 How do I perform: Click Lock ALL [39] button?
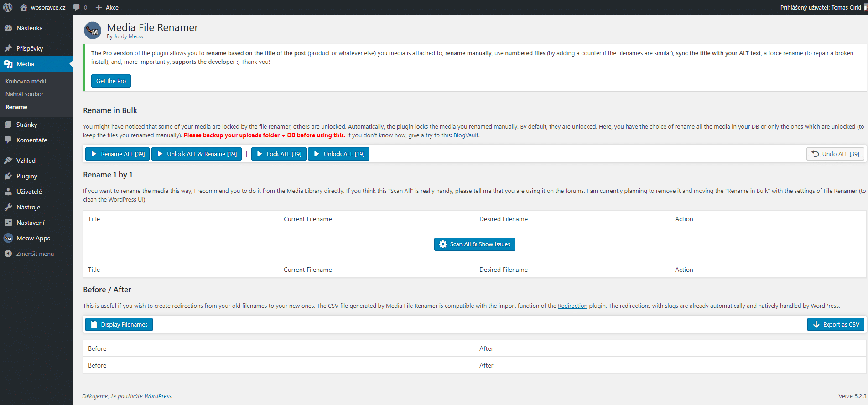(279, 154)
